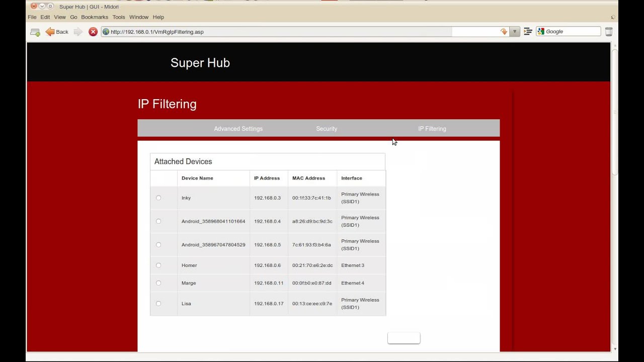
Task: Click MAC address 7c:61:93:f3:b4:6a
Action: (311, 245)
